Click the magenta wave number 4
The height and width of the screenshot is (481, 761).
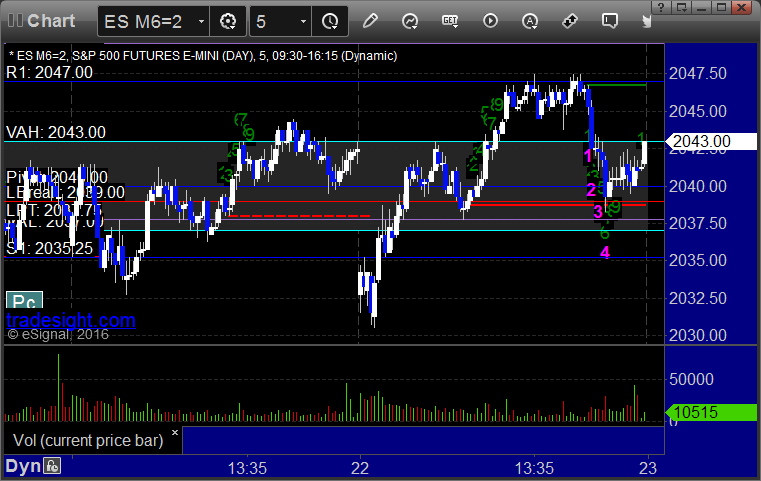point(605,252)
